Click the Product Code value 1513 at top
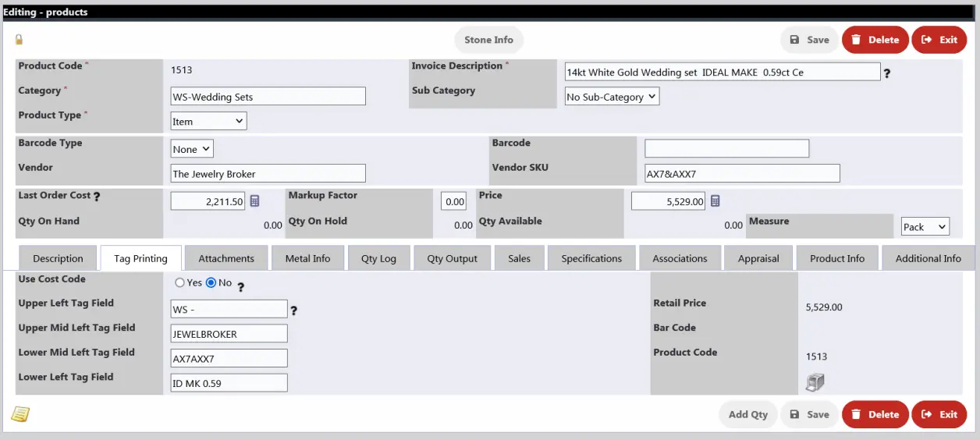 click(182, 69)
